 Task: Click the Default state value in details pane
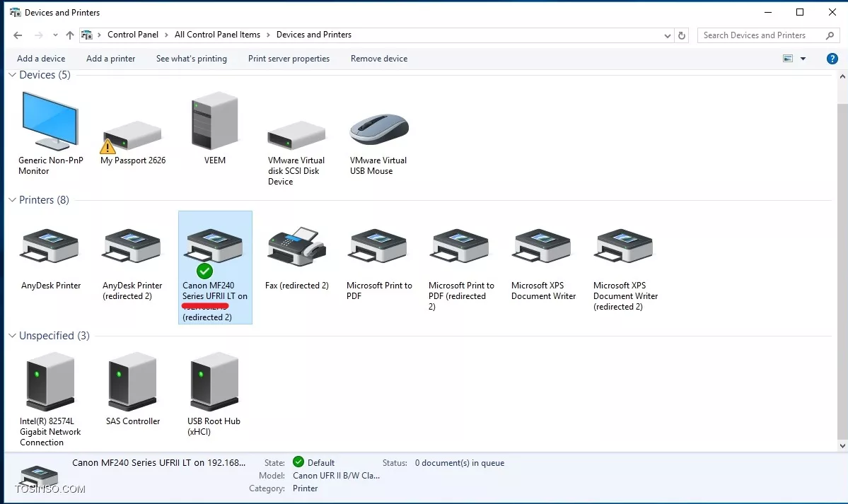pyautogui.click(x=321, y=463)
